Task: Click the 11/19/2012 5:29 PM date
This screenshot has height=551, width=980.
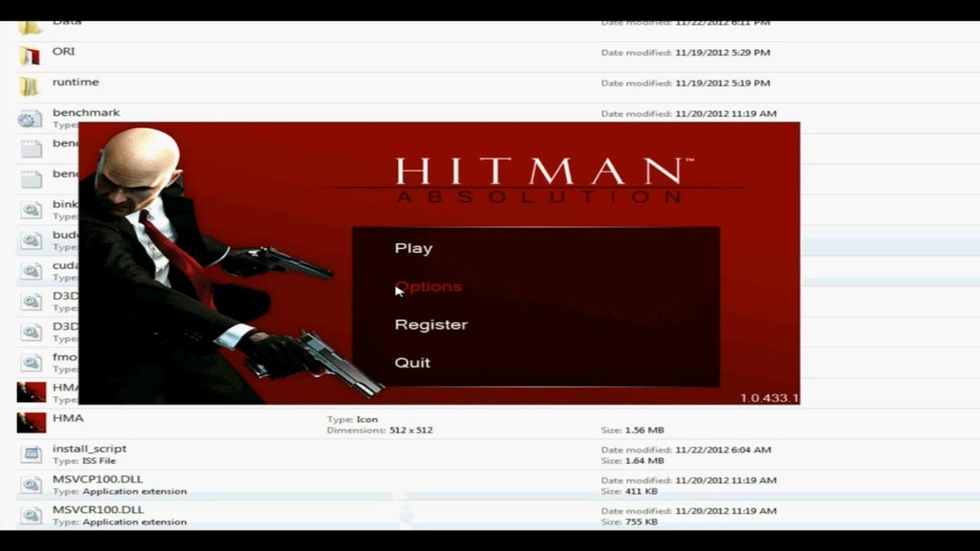Action: click(723, 53)
